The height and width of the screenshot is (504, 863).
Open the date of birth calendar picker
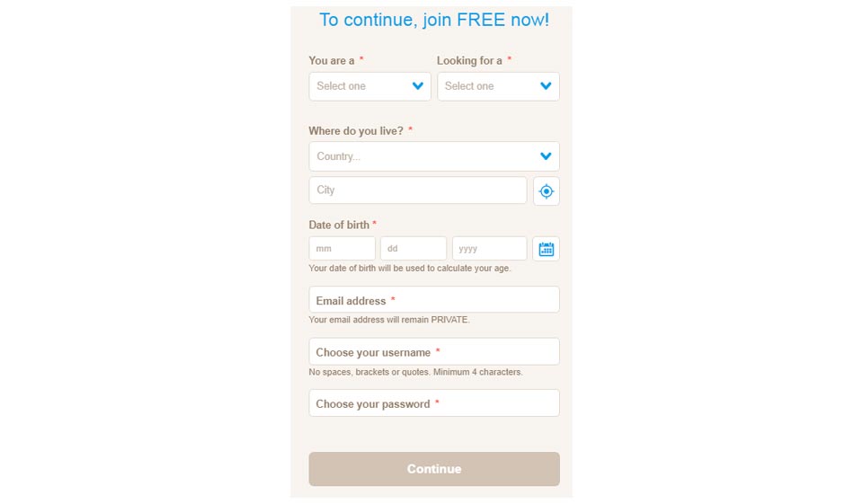click(x=546, y=249)
